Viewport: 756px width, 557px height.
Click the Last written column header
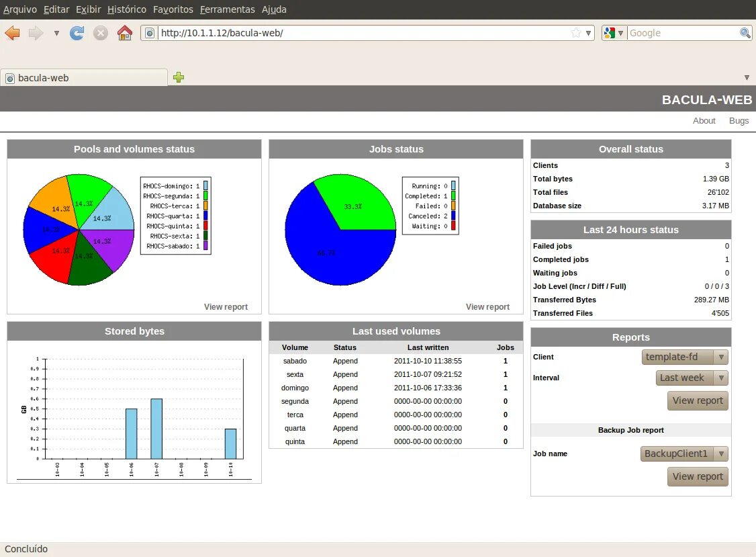[x=428, y=347]
